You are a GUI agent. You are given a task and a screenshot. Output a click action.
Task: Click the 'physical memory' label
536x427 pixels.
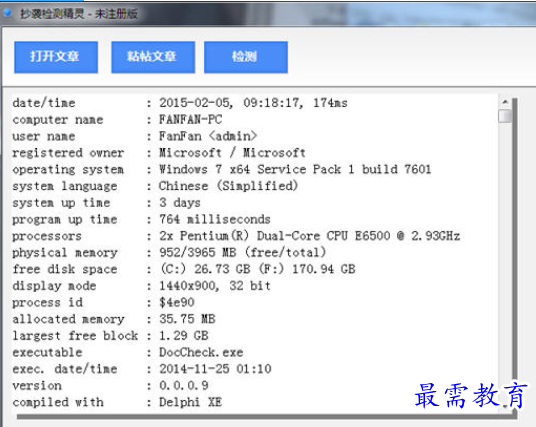point(65,253)
